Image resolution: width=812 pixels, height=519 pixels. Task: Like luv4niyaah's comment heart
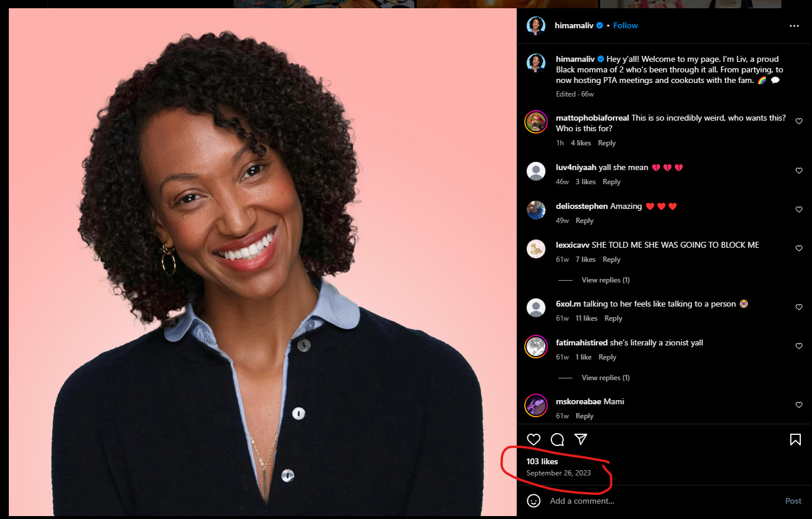click(799, 171)
